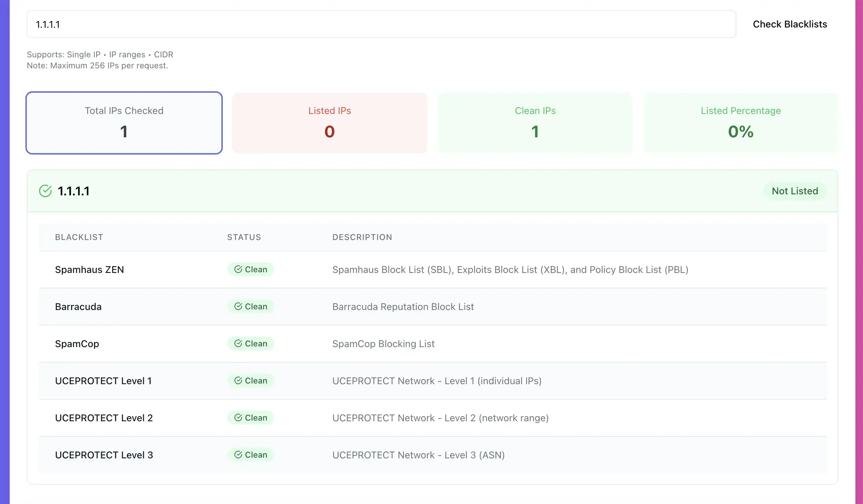Sort by the BLACKLIST column header
The height and width of the screenshot is (504, 863).
click(79, 237)
